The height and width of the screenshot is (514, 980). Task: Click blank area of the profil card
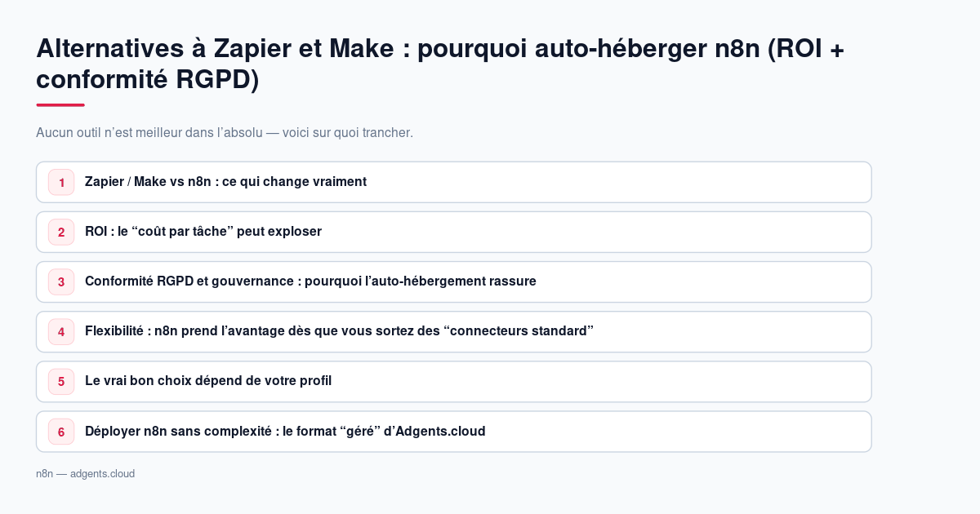(x=600, y=381)
